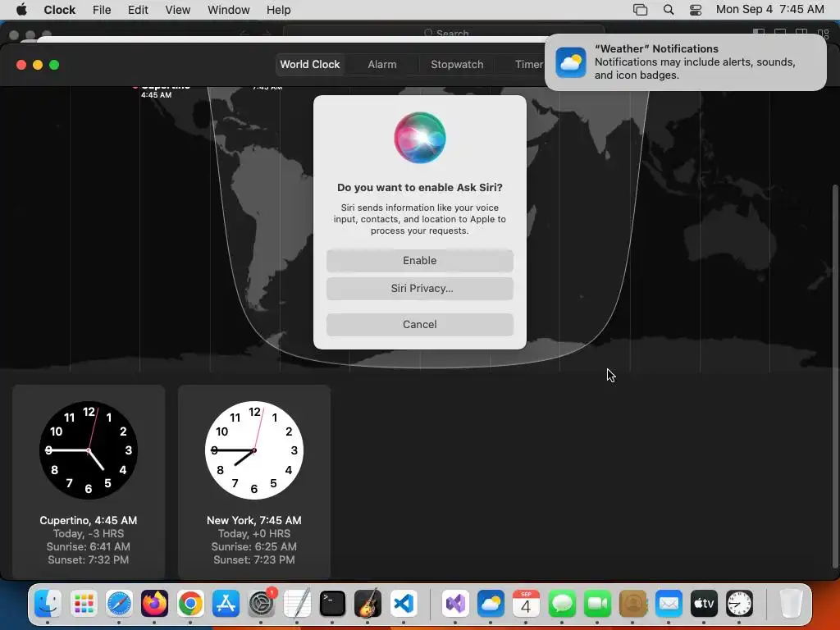840x630 pixels.
Task: Open the View menu
Action: point(177,10)
